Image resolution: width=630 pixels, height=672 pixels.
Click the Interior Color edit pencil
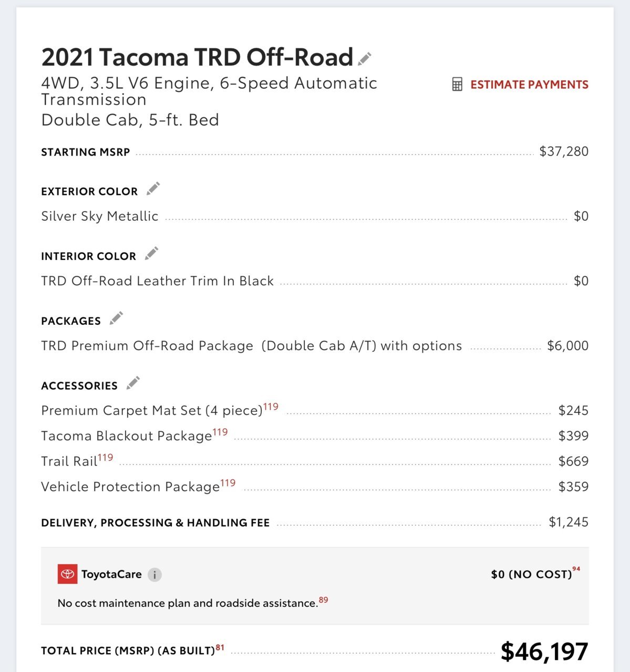pyautogui.click(x=151, y=253)
